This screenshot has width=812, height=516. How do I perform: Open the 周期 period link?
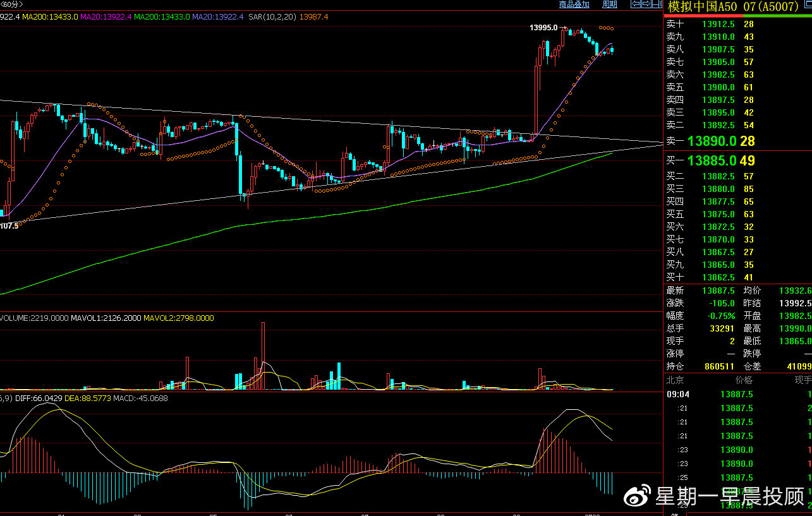pos(610,4)
